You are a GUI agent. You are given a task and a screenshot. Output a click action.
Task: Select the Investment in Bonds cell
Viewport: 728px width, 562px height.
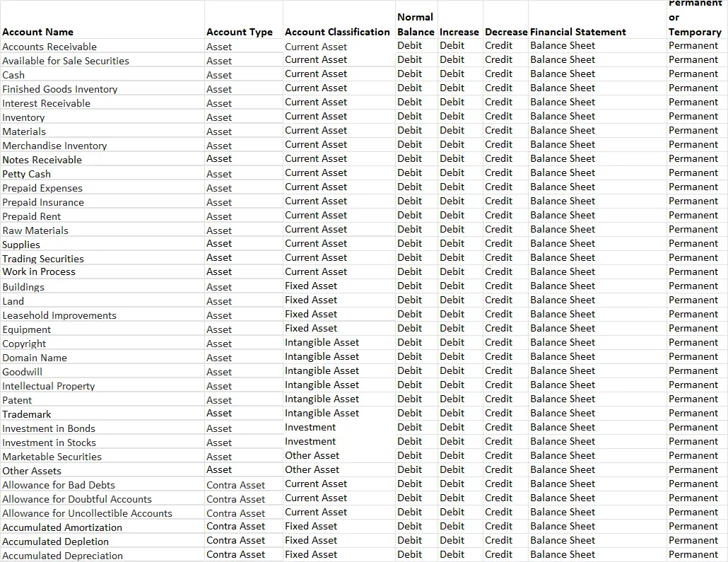(x=49, y=428)
